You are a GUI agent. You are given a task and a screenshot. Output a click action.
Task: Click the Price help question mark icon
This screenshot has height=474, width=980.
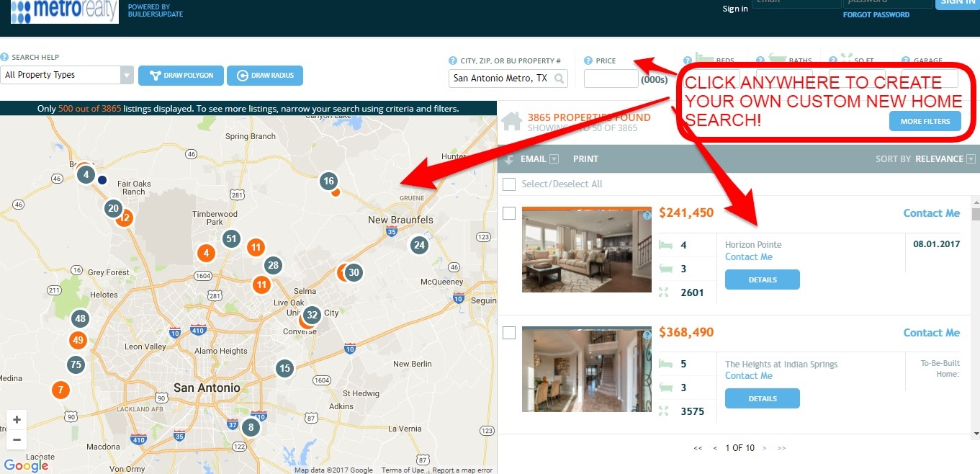click(588, 61)
